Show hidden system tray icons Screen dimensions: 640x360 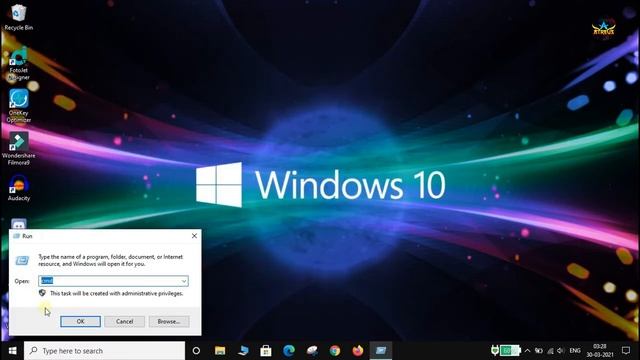click(x=527, y=351)
